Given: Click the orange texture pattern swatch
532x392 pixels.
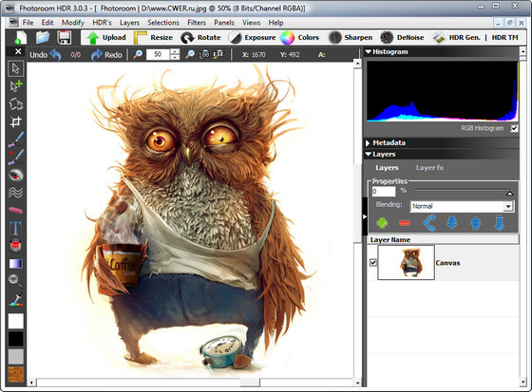Looking at the screenshot, I should click(x=16, y=374).
